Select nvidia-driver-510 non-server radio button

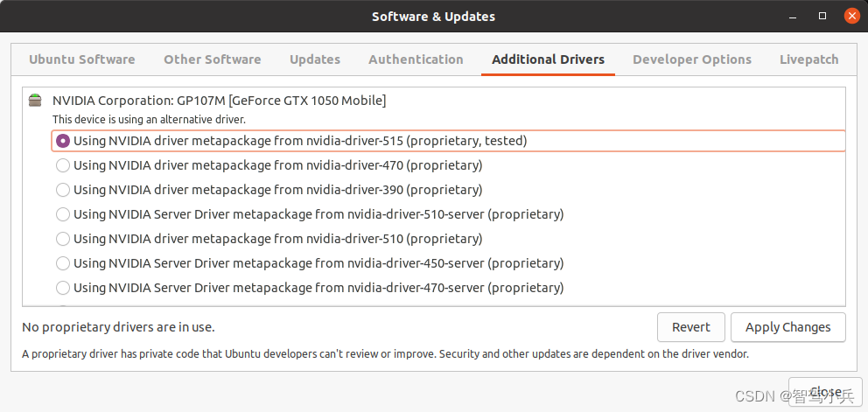coord(63,239)
